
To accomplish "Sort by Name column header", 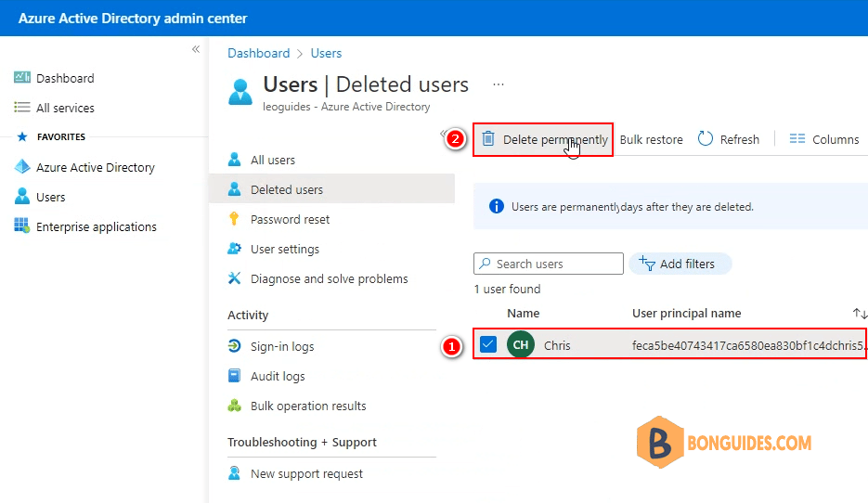I will click(524, 313).
